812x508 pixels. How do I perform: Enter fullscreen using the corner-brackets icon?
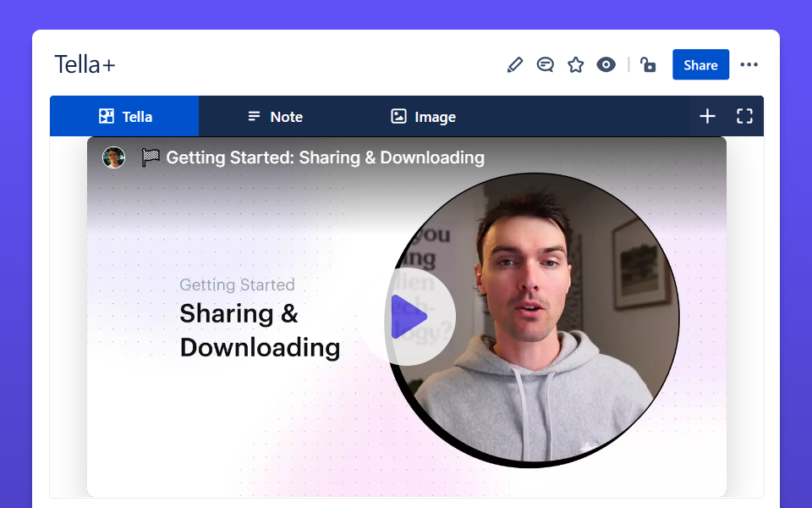click(x=744, y=117)
